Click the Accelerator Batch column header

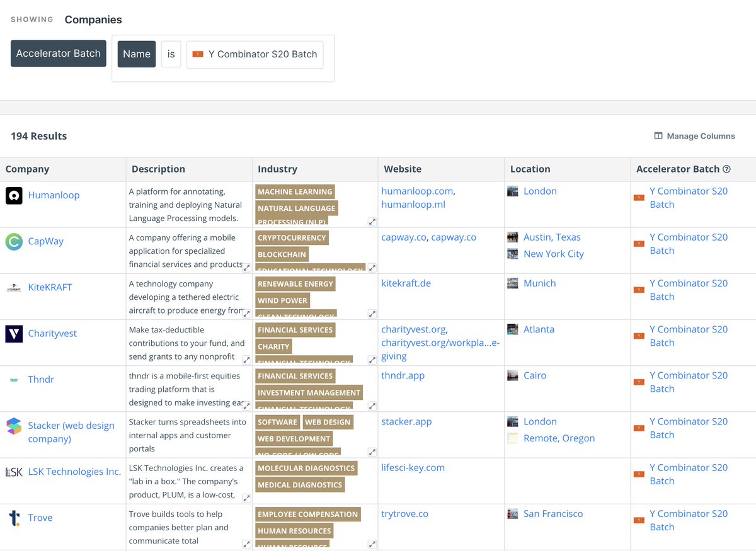click(693, 169)
